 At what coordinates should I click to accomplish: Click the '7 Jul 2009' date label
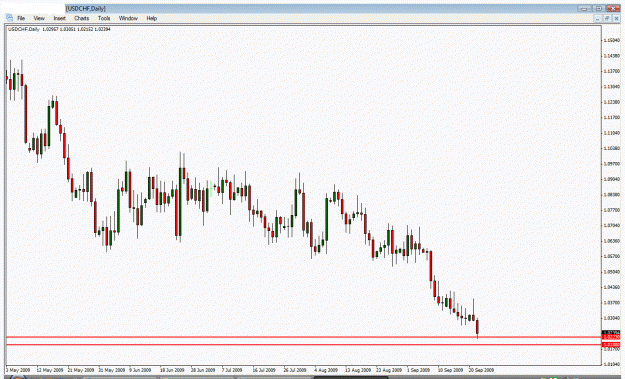pyautogui.click(x=232, y=370)
